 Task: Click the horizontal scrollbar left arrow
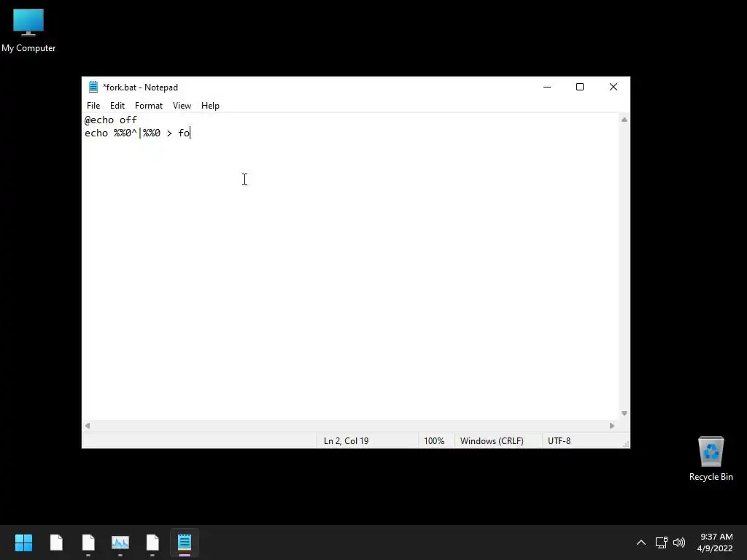88,426
